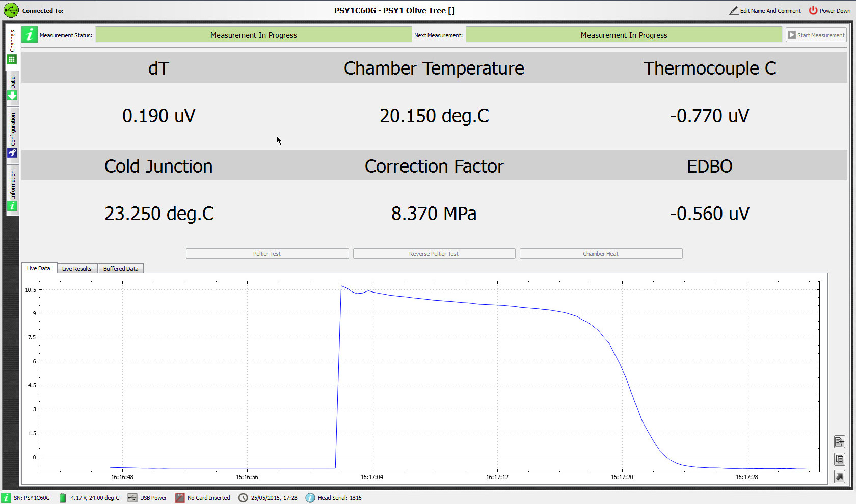Click the pop-out arrow icon beside the graph
Viewport: 856px width, 504px height.
click(839, 476)
